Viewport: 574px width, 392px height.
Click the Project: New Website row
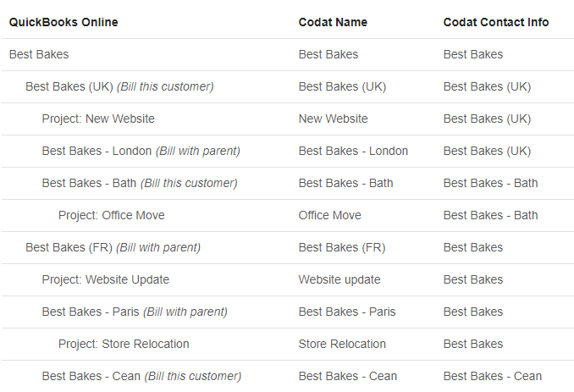click(98, 119)
